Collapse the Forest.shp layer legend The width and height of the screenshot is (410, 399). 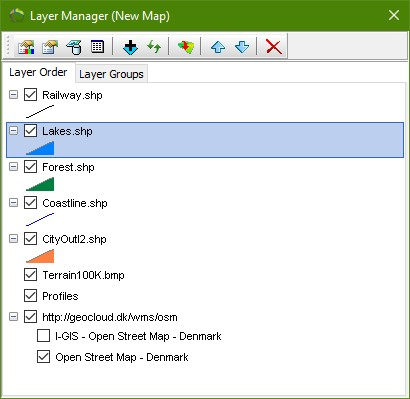click(13, 167)
